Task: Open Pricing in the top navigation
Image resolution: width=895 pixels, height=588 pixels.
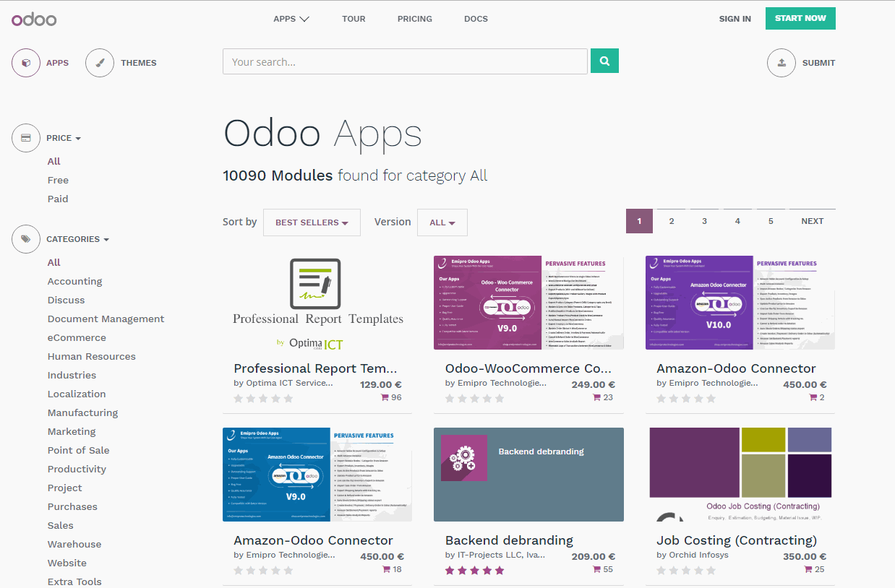Action: pyautogui.click(x=415, y=19)
